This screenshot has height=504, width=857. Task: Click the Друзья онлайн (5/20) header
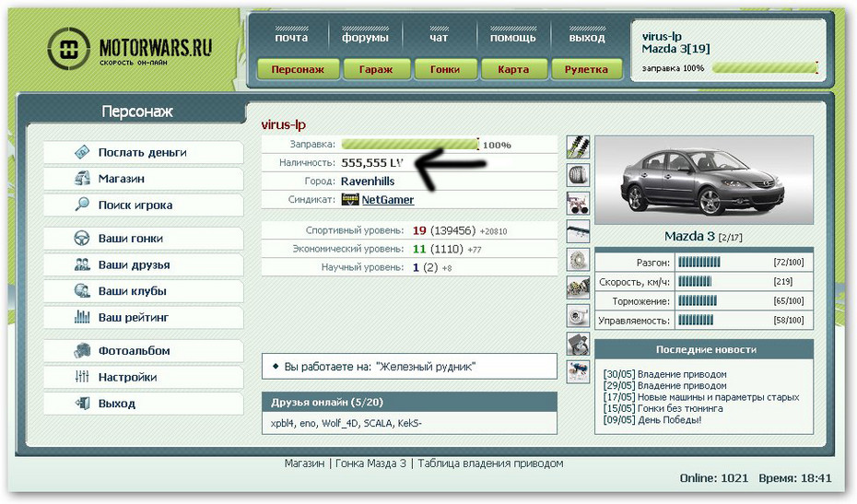[x=409, y=403]
